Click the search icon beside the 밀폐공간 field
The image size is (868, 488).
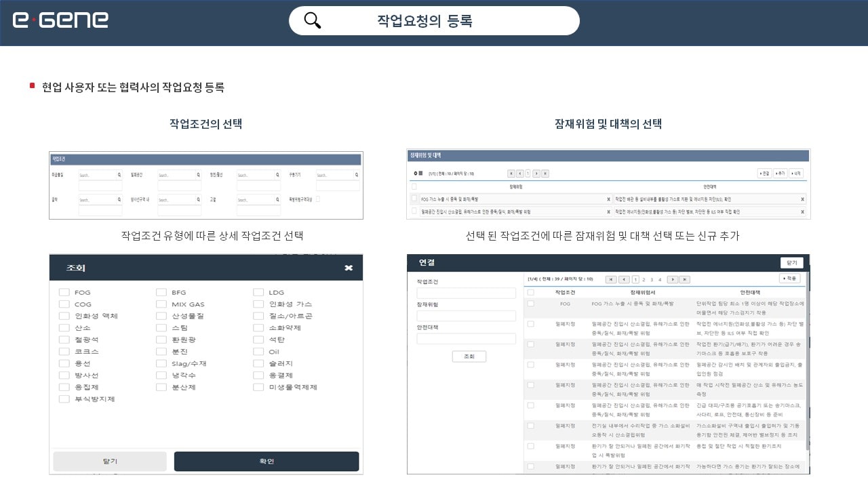pyautogui.click(x=198, y=175)
